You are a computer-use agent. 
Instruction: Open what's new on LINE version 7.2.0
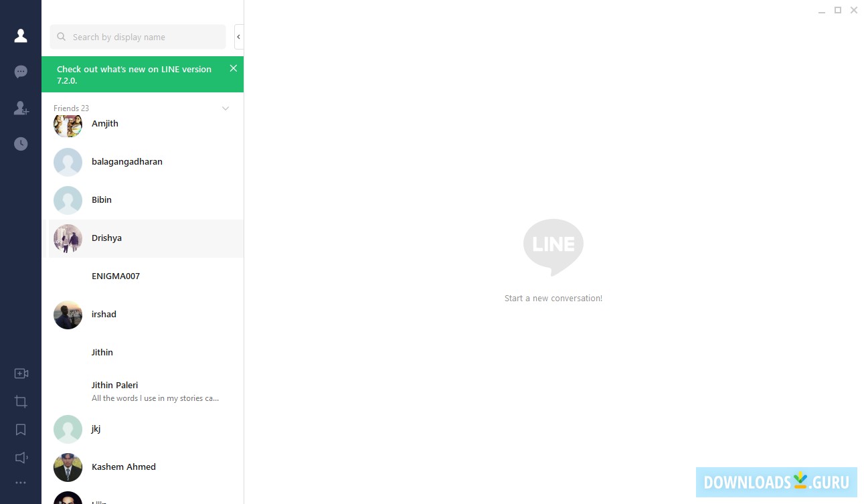(134, 74)
